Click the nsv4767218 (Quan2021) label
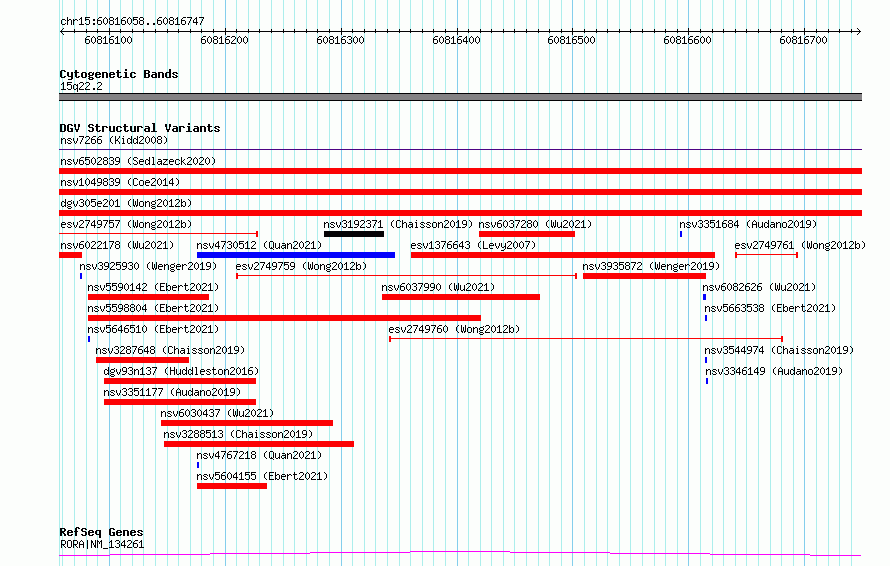The image size is (890, 566). click(x=259, y=455)
